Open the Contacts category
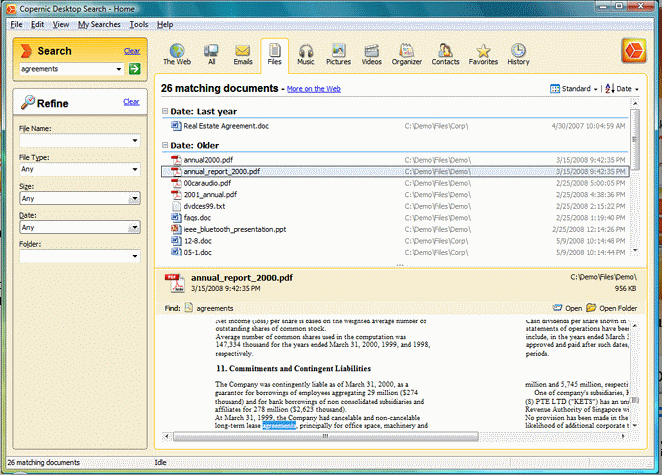This screenshot has width=662, height=475. [x=445, y=53]
